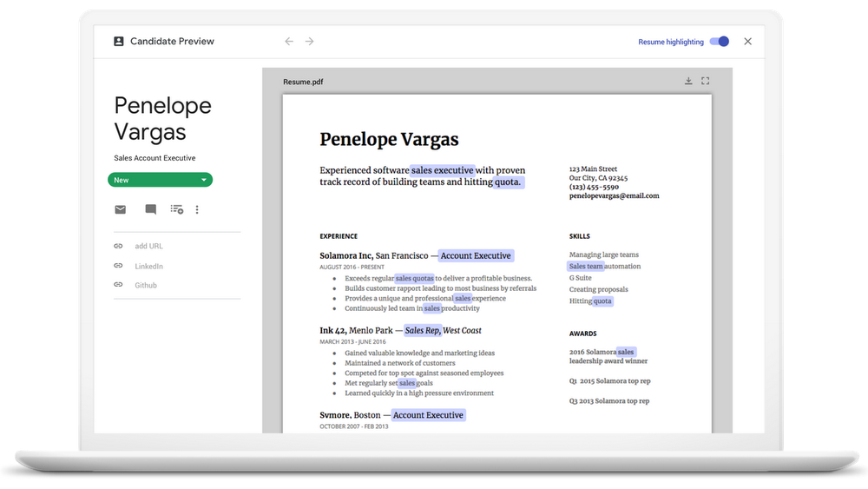Click the Candidate Preview profile icon
The height and width of the screenshot is (489, 868).
tap(118, 42)
